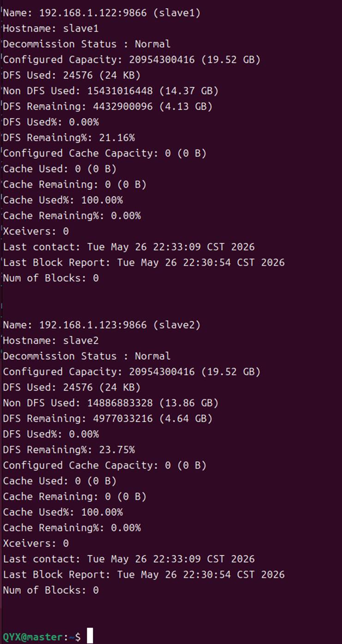The image size is (342, 644).
Task: Click the slave1 Name line 192.168.1.122:9866
Action: pyautogui.click(x=102, y=13)
